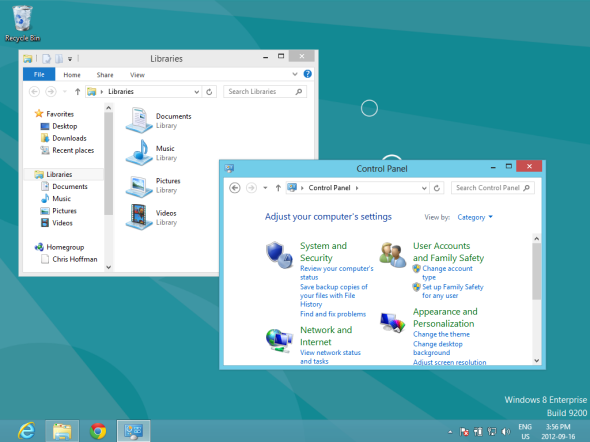
Task: Switch to Control Panel taskbar icon
Action: (133, 431)
